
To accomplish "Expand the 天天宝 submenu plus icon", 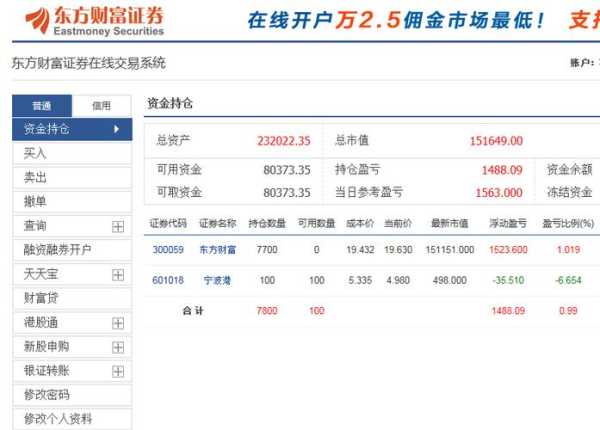I will (x=117, y=274).
